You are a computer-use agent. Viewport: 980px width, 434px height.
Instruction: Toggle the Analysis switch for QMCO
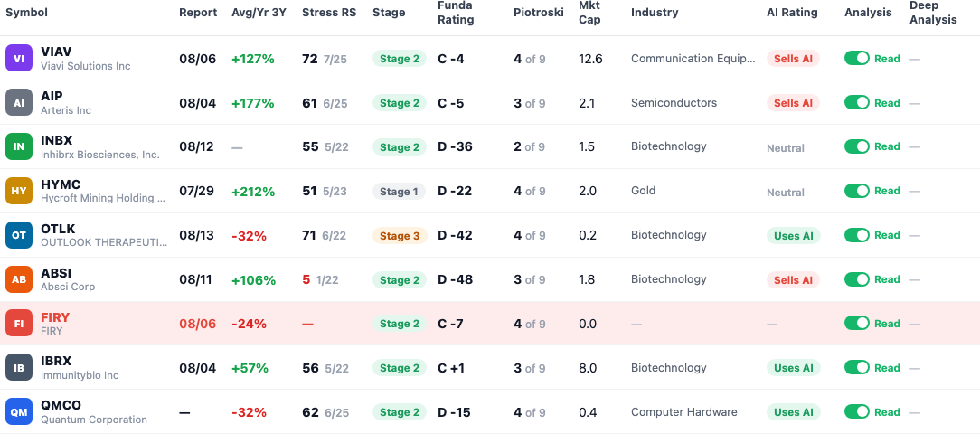point(857,412)
